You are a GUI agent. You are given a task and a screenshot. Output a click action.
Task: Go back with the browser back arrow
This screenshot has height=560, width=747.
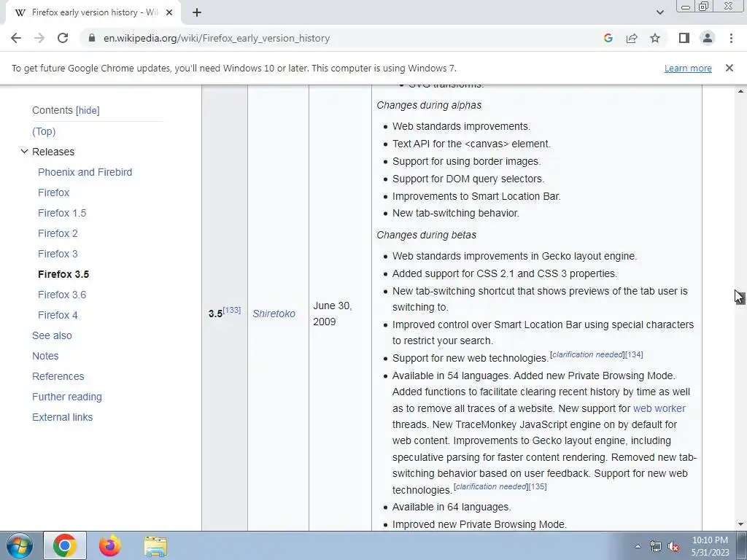(x=16, y=38)
